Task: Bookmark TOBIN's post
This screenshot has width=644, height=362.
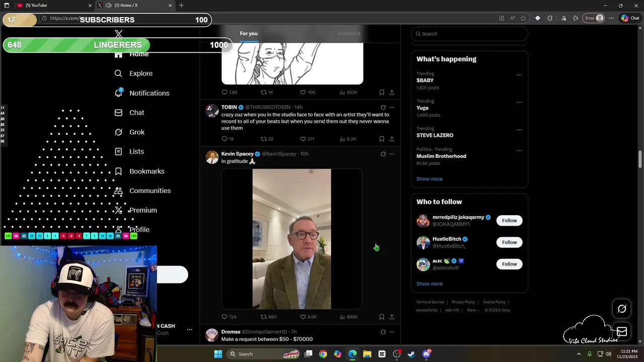Action: [382, 139]
